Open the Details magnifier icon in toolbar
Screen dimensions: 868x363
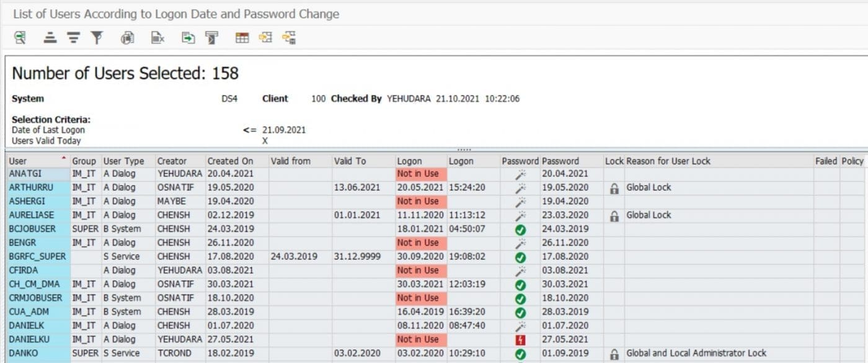[x=20, y=38]
